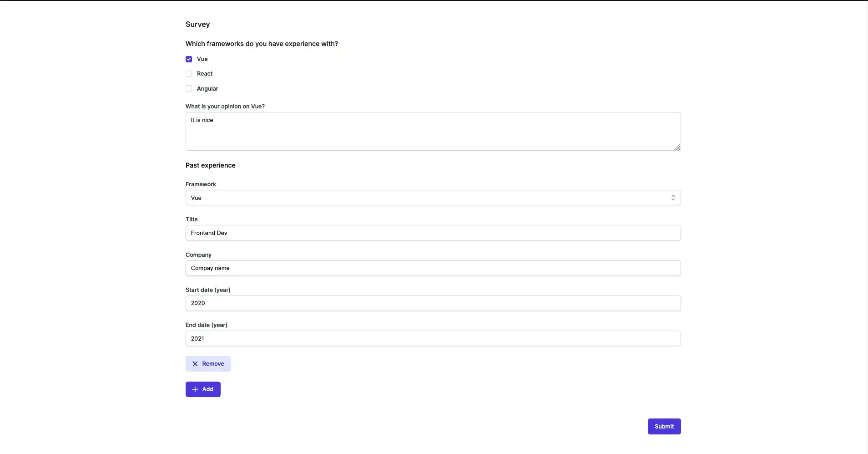Image resolution: width=868 pixels, height=454 pixels.
Task: Click the React label text
Action: click(x=205, y=74)
